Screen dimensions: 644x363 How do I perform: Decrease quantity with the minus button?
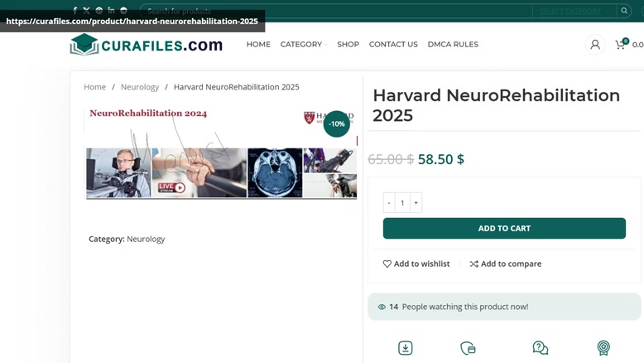389,203
